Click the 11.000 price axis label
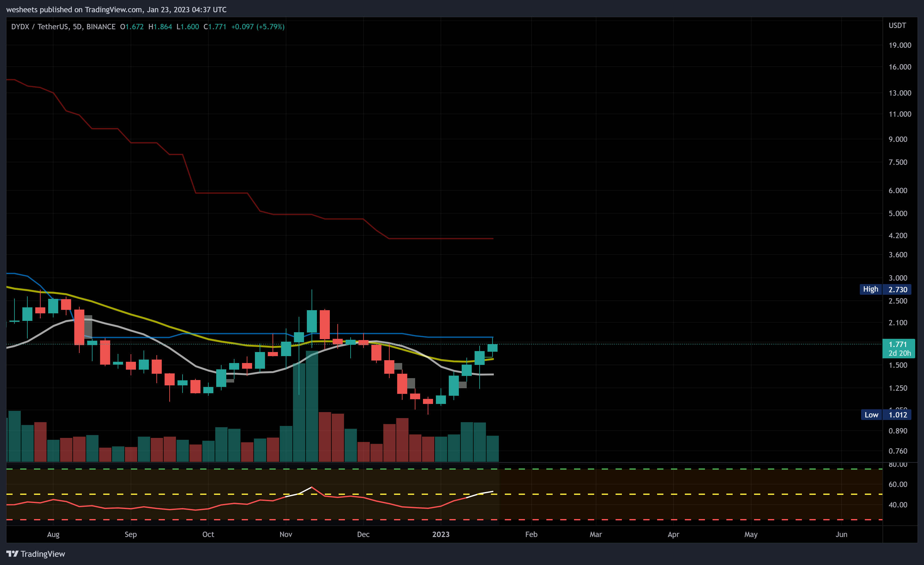The image size is (924, 565). [x=900, y=114]
